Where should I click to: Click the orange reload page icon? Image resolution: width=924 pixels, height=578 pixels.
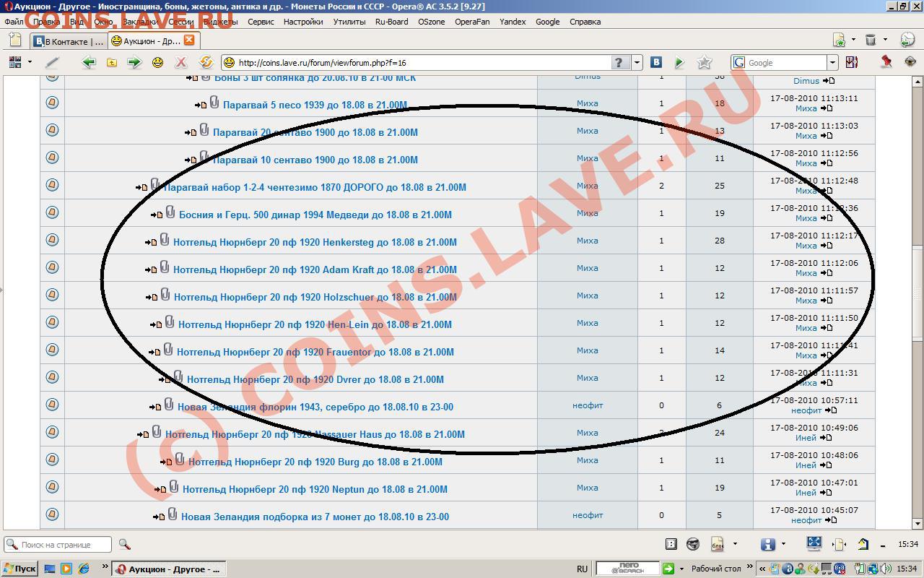[x=206, y=63]
